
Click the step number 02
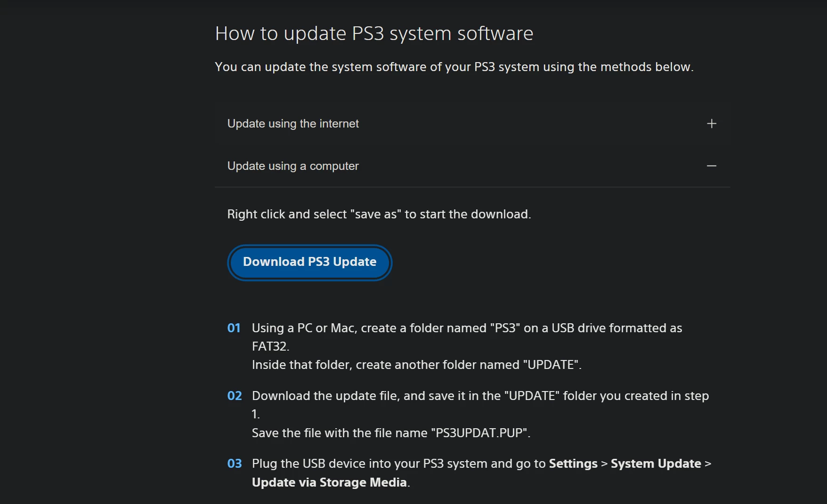(235, 396)
